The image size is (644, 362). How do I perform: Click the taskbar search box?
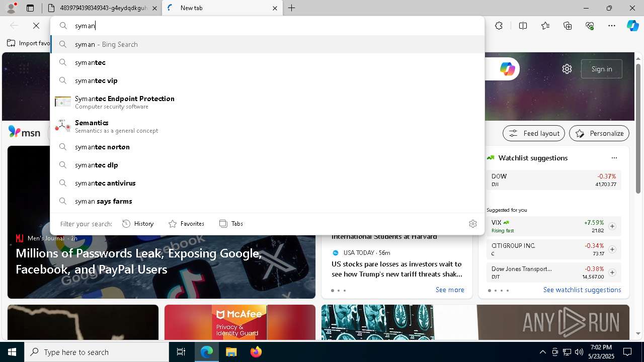[x=97, y=352]
